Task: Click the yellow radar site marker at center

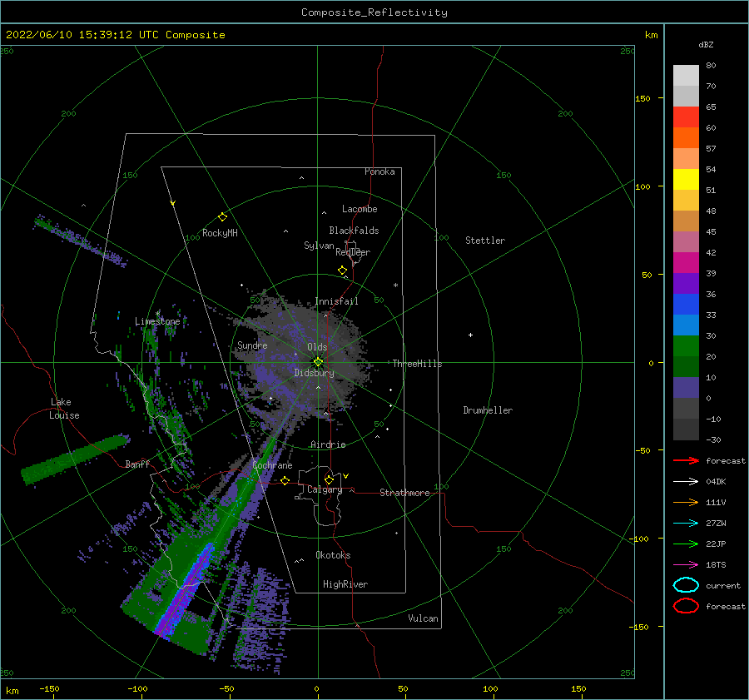Action: point(318,362)
